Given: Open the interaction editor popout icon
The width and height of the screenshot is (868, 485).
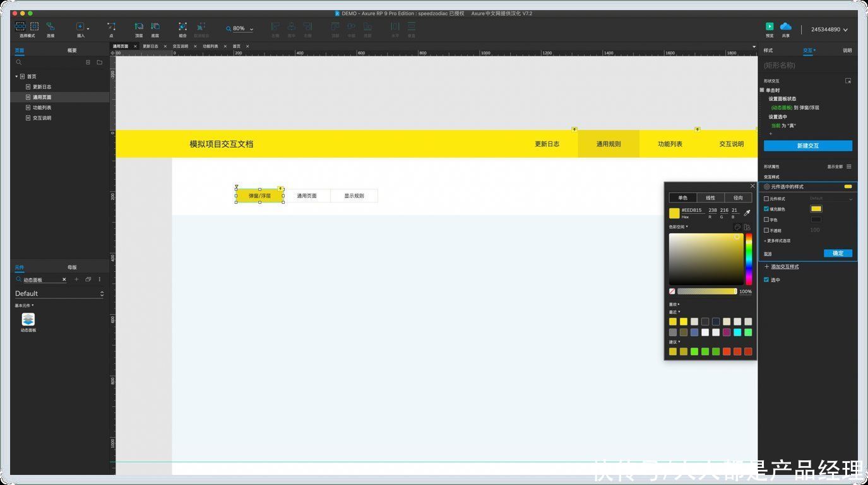Looking at the screenshot, I should point(848,81).
